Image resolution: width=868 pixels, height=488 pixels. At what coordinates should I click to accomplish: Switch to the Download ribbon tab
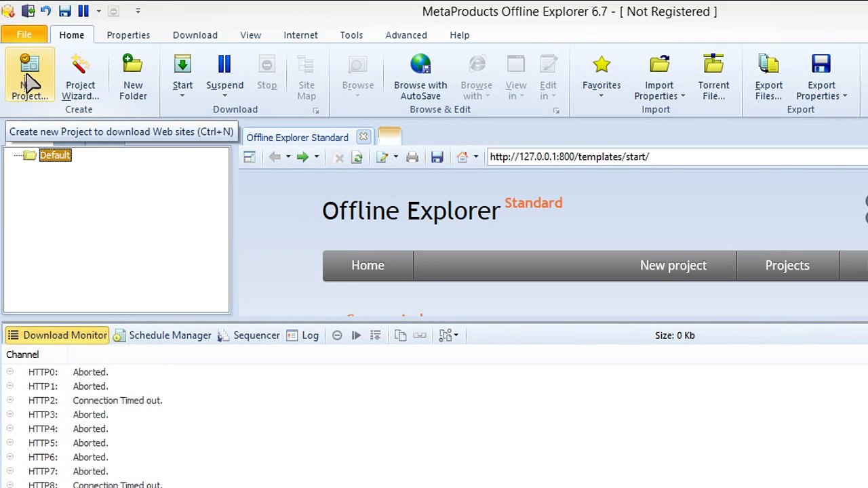click(x=195, y=35)
